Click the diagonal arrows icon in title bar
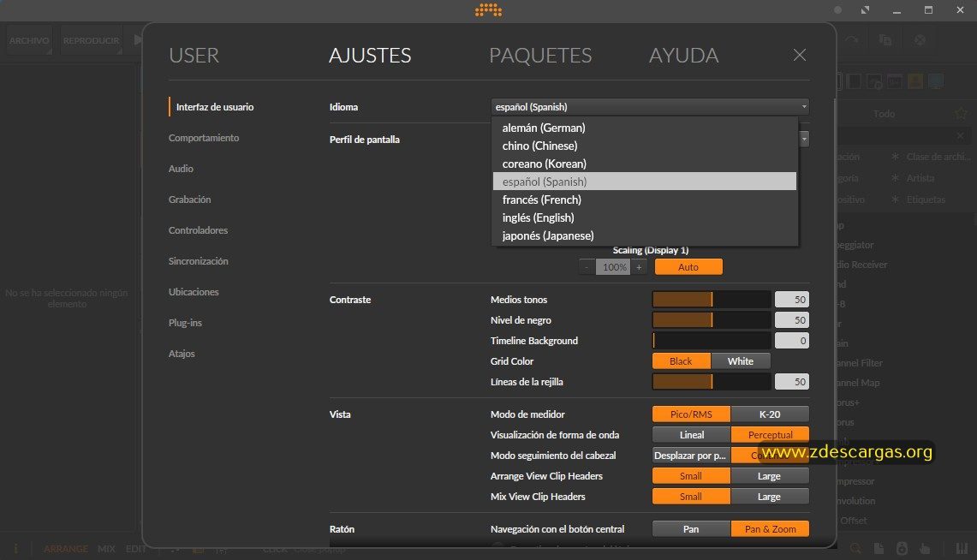Image resolution: width=977 pixels, height=560 pixels. [x=866, y=10]
